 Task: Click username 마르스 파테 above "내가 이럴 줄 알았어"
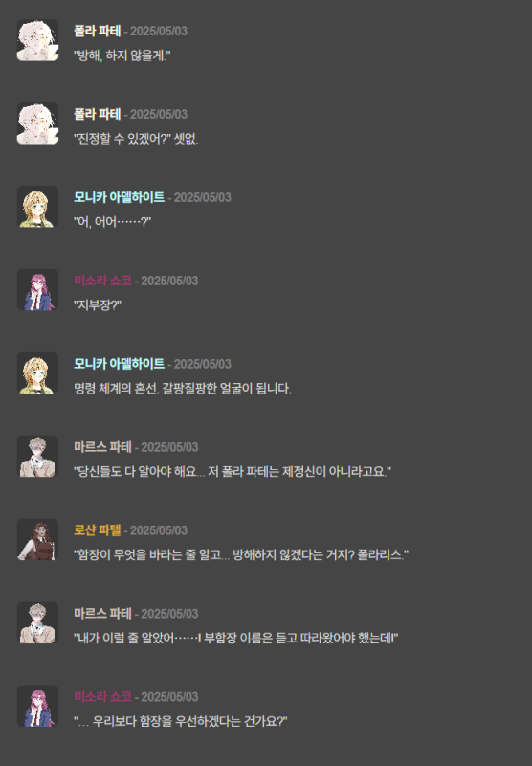102,614
